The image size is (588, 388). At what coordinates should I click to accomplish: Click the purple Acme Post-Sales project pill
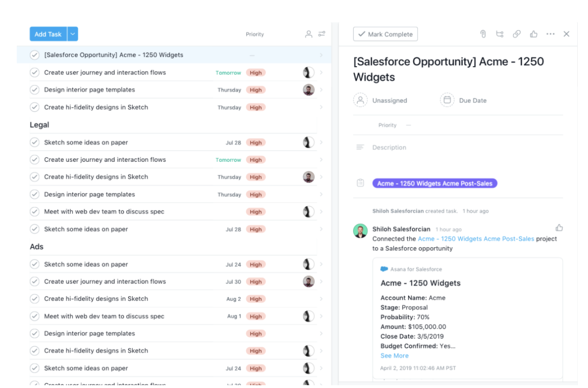(435, 183)
